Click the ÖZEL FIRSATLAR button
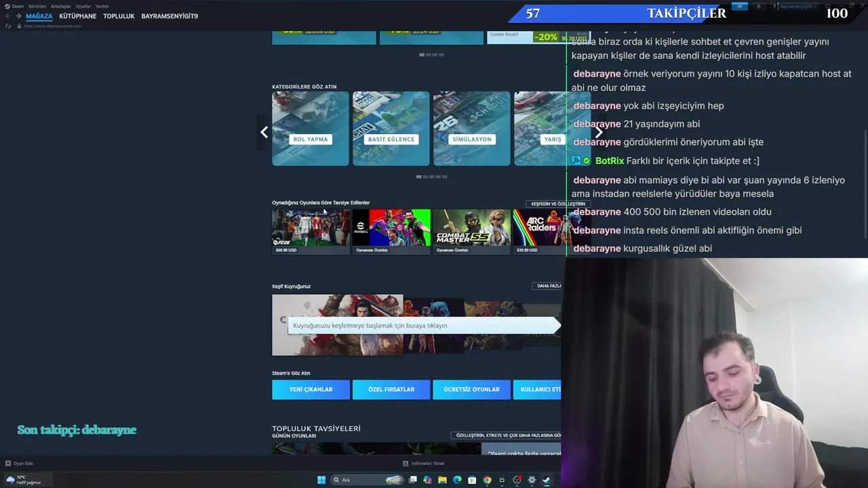Image resolution: width=868 pixels, height=488 pixels. pos(391,390)
